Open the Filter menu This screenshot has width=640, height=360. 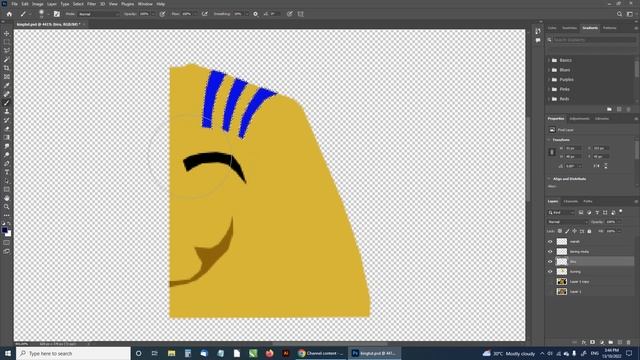(91, 4)
